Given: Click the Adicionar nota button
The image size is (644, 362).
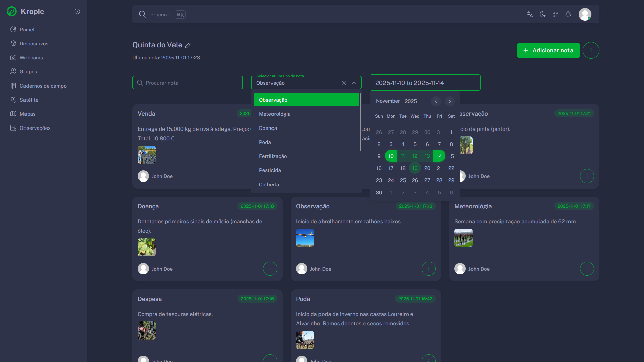Looking at the screenshot, I should click(x=548, y=50).
